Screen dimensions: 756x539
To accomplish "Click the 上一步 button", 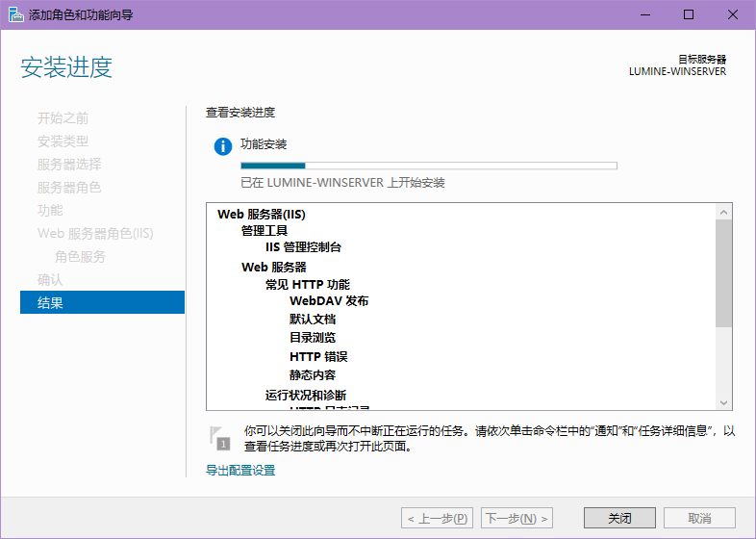I will (x=438, y=518).
